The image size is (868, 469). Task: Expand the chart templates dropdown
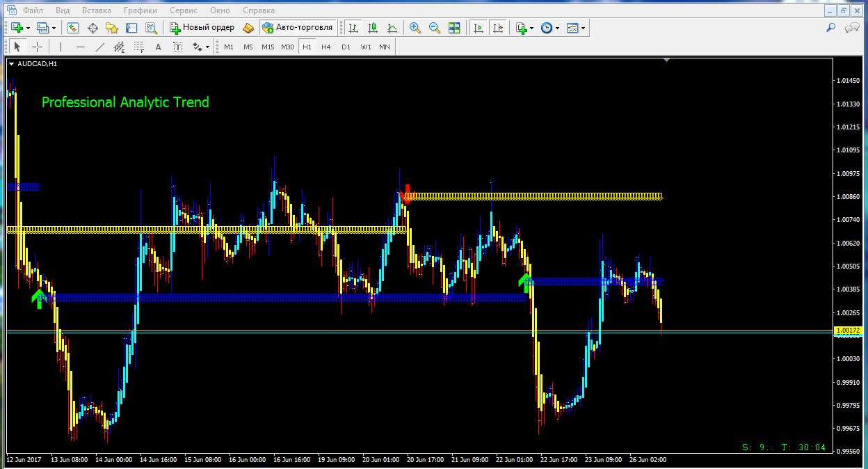tap(583, 28)
